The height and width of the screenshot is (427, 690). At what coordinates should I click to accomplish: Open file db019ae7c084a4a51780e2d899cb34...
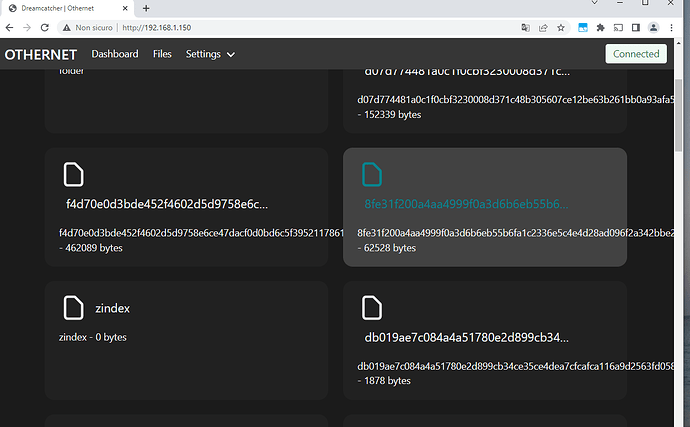click(466, 338)
